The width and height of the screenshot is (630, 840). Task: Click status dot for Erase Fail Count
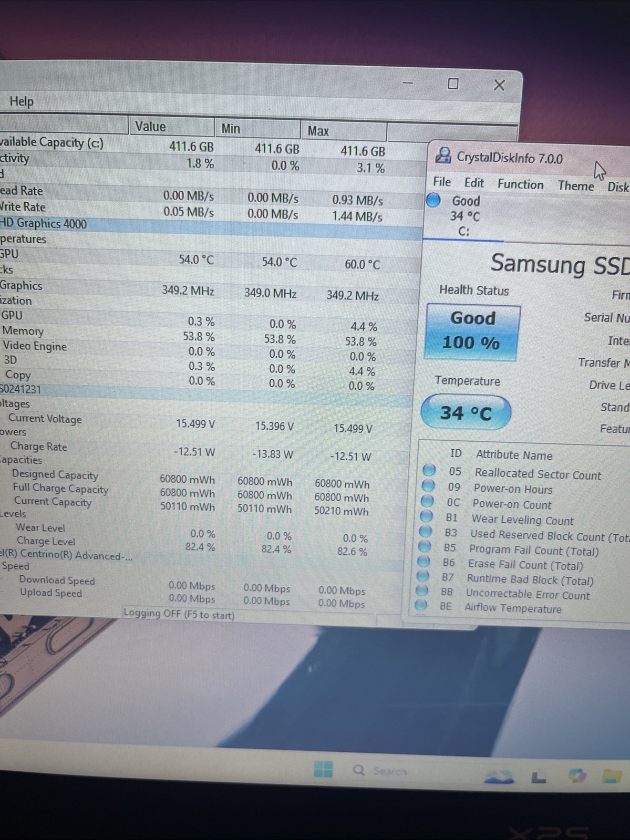(x=423, y=561)
